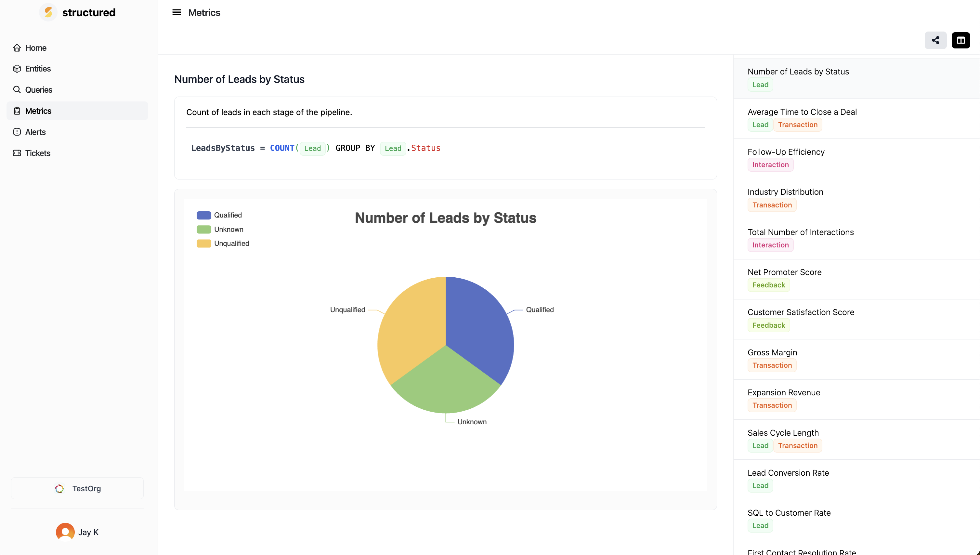Select Number of Leads by Status metric
This screenshot has height=555, width=980.
click(x=798, y=72)
